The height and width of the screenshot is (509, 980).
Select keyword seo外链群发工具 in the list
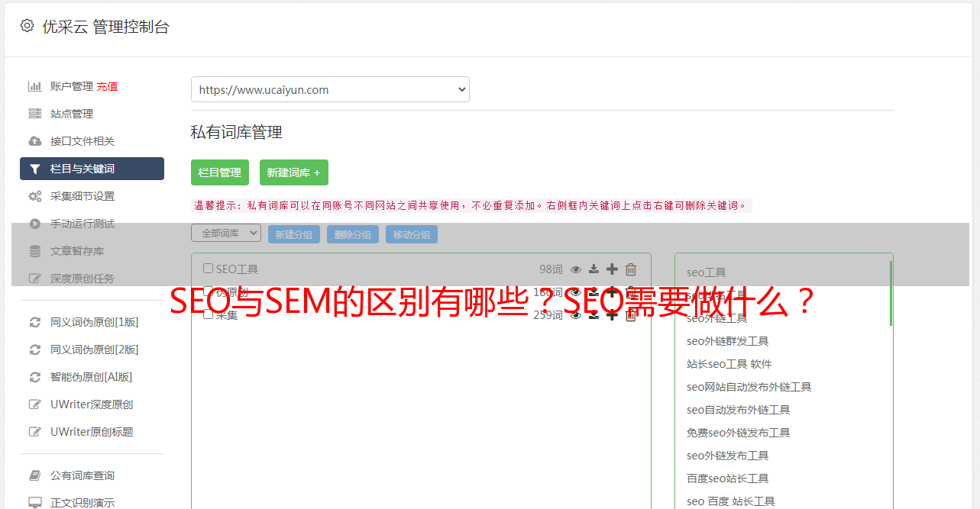click(x=727, y=341)
